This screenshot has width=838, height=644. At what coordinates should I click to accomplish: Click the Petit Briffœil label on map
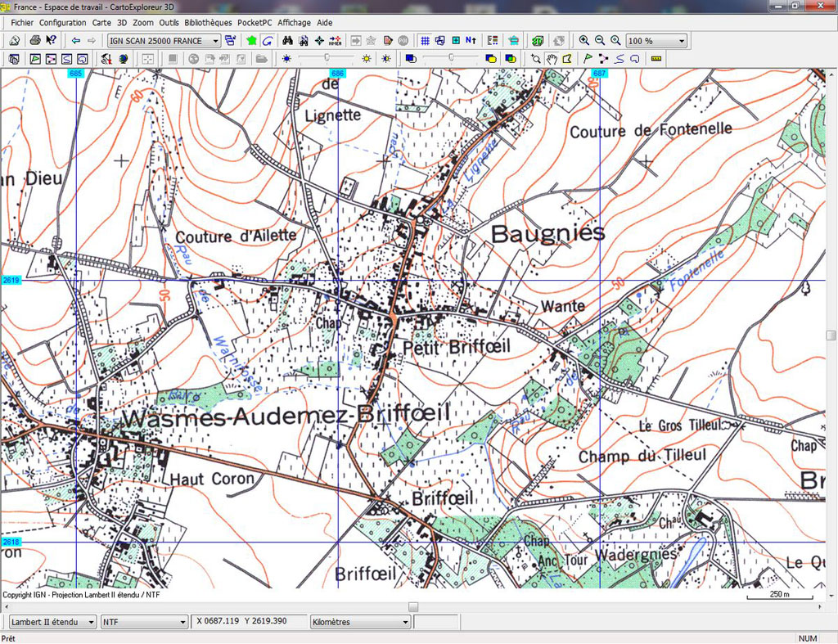click(x=457, y=347)
